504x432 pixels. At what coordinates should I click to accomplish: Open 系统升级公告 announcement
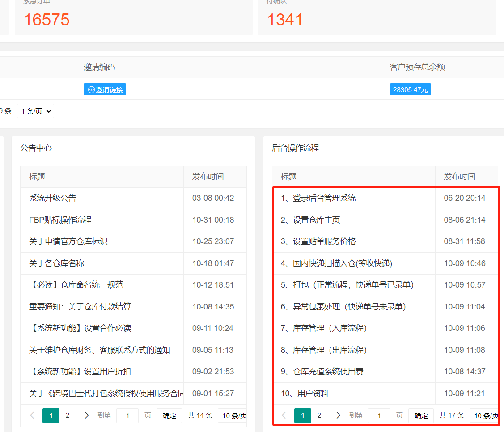(53, 198)
